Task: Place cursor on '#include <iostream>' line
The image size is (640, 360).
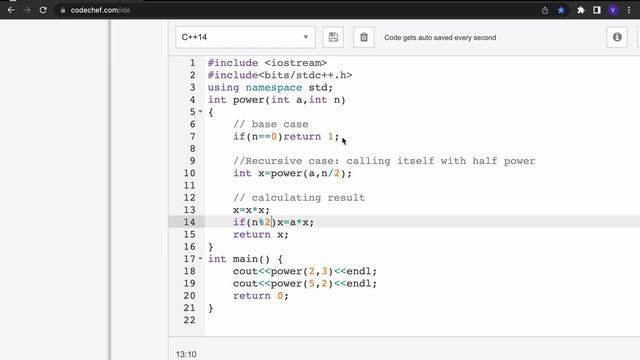Action: click(x=267, y=63)
